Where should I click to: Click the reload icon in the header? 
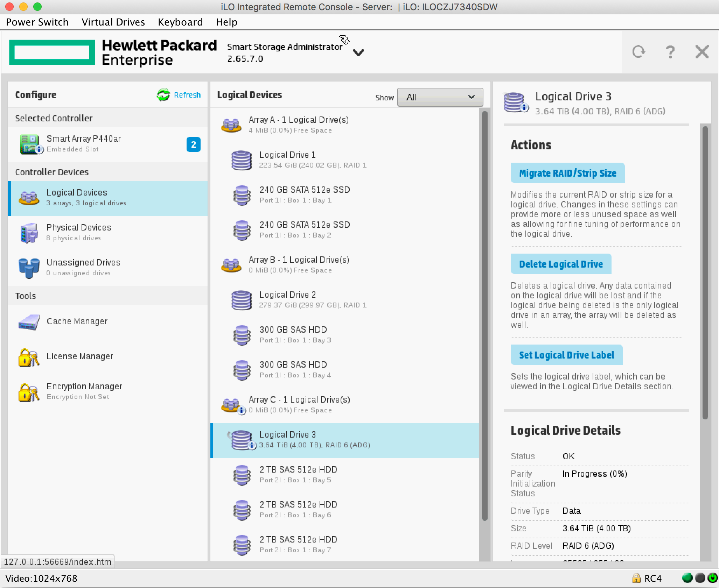click(639, 52)
